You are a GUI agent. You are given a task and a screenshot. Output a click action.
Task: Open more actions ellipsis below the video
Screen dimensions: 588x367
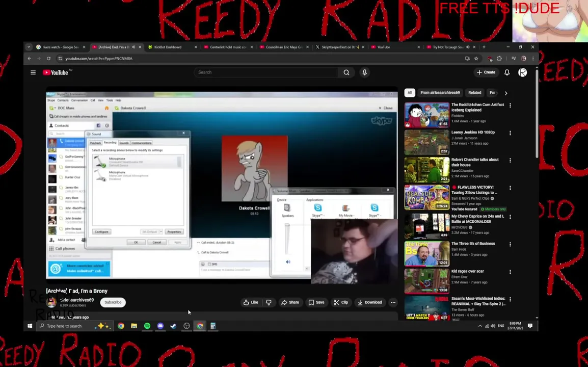tap(393, 302)
